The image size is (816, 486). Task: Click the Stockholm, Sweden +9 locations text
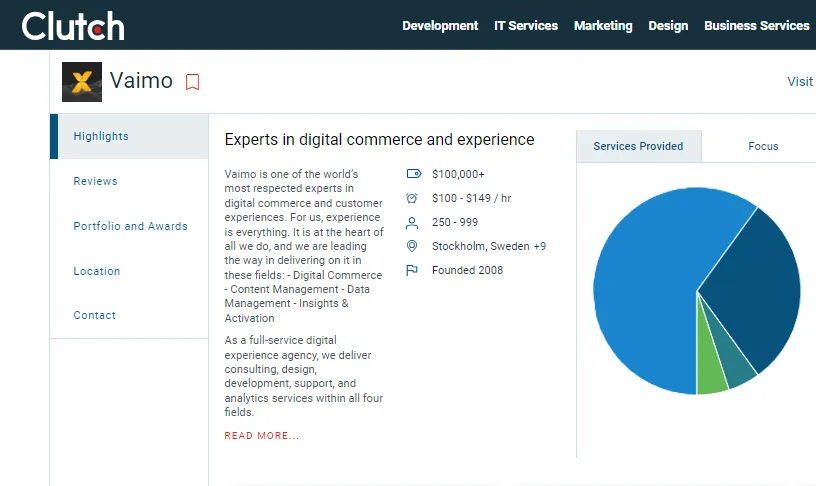[489, 246]
